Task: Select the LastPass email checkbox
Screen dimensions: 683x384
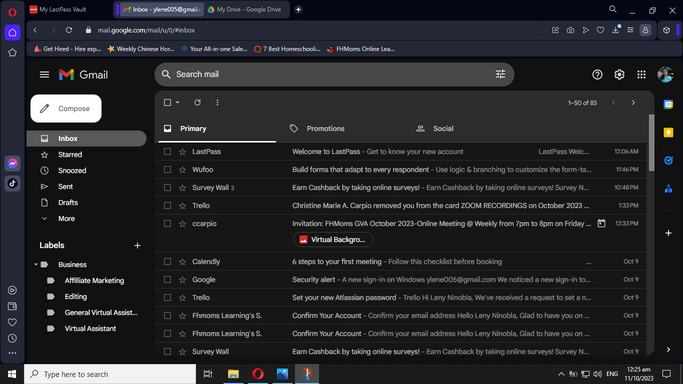Action: (x=167, y=152)
